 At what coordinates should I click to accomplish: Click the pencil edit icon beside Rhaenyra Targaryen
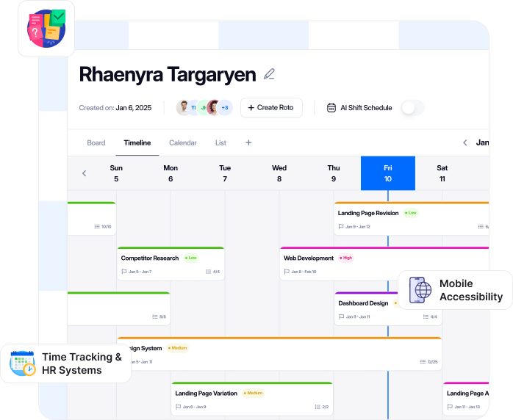(269, 74)
